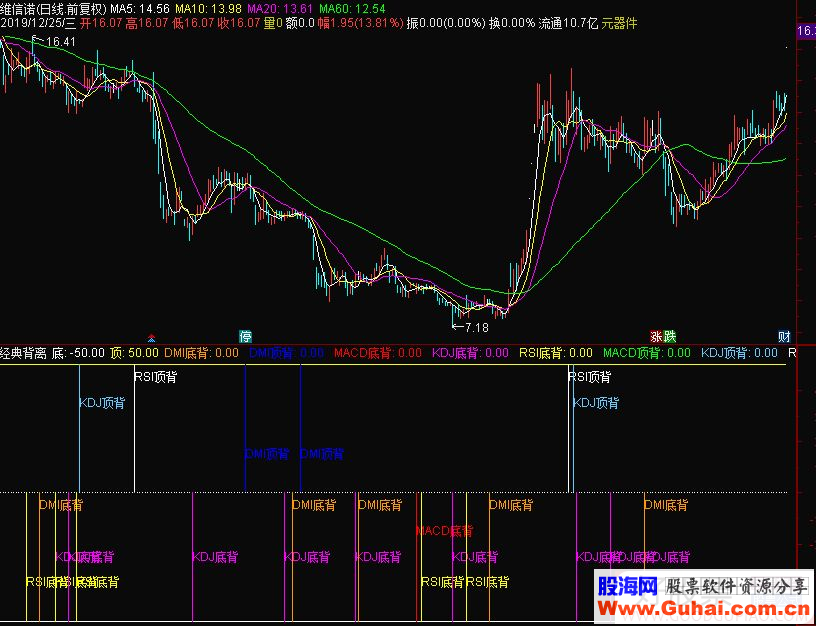Screen dimensions: 816x626
Task: Click the 顶: 50.00 legend entry
Action: [x=134, y=353]
